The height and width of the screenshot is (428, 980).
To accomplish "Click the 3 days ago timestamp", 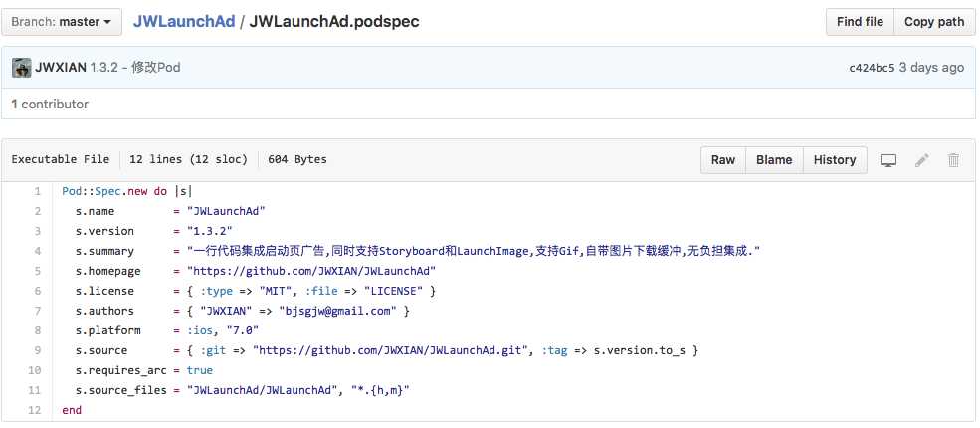I will coord(930,68).
